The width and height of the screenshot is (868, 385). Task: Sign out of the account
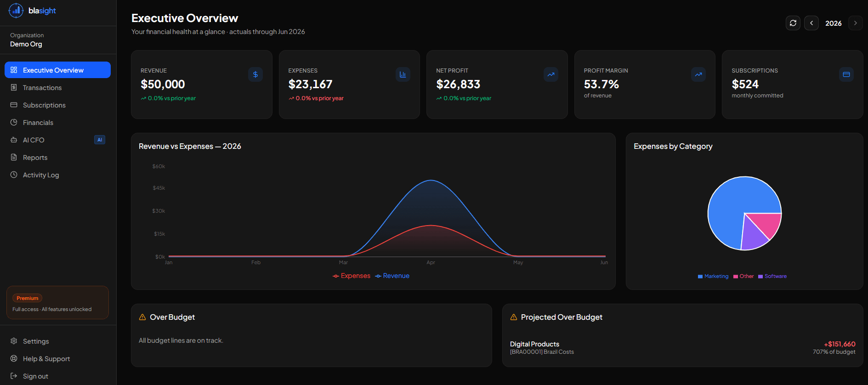click(57, 376)
